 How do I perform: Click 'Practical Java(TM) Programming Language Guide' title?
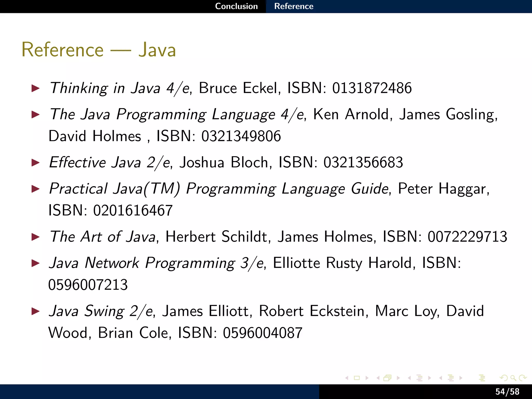(219, 189)
